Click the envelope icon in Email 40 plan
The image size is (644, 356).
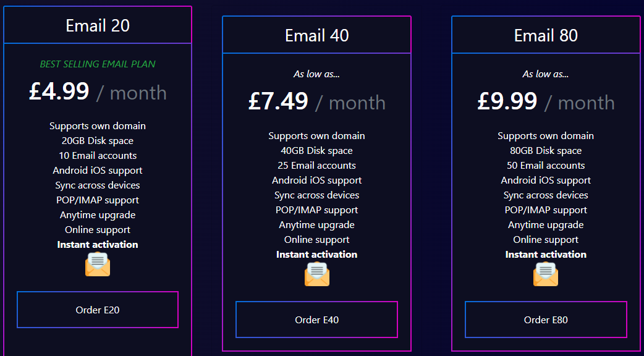[316, 274]
